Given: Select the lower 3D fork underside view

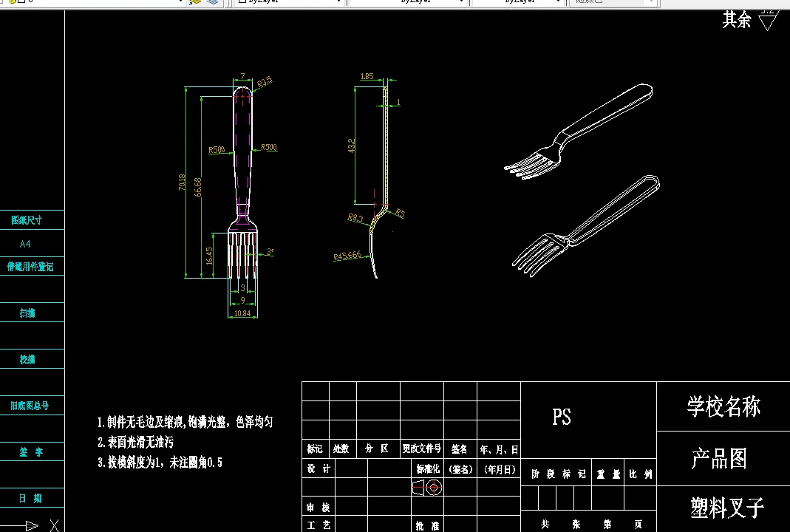Looking at the screenshot, I should tap(585, 225).
